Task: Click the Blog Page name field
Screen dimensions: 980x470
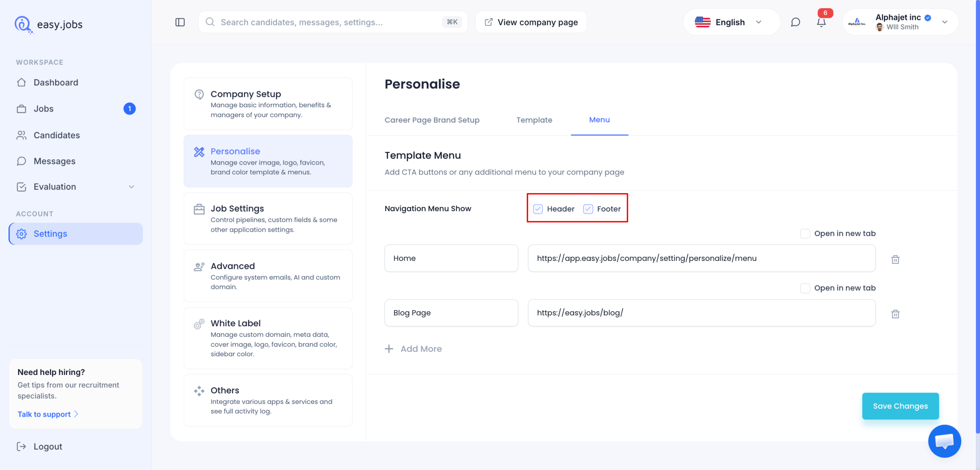Action: coord(451,313)
